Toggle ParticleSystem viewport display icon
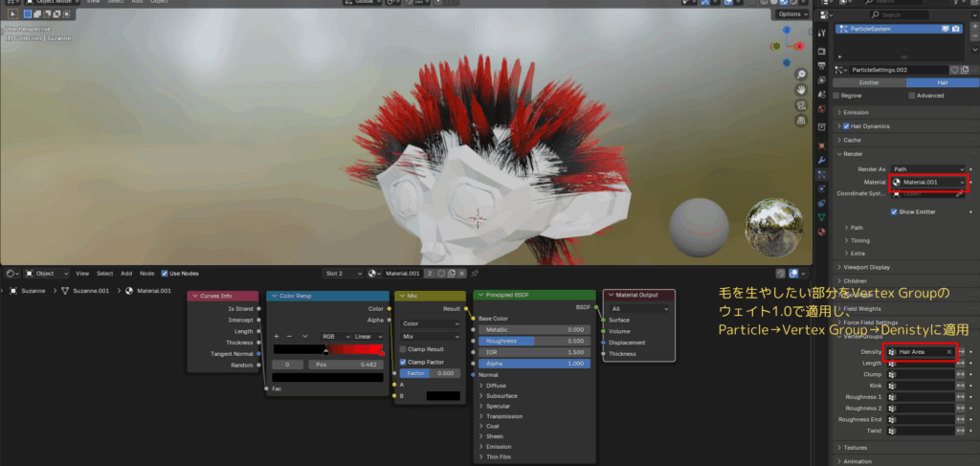Image resolution: width=980 pixels, height=466 pixels. tap(946, 29)
